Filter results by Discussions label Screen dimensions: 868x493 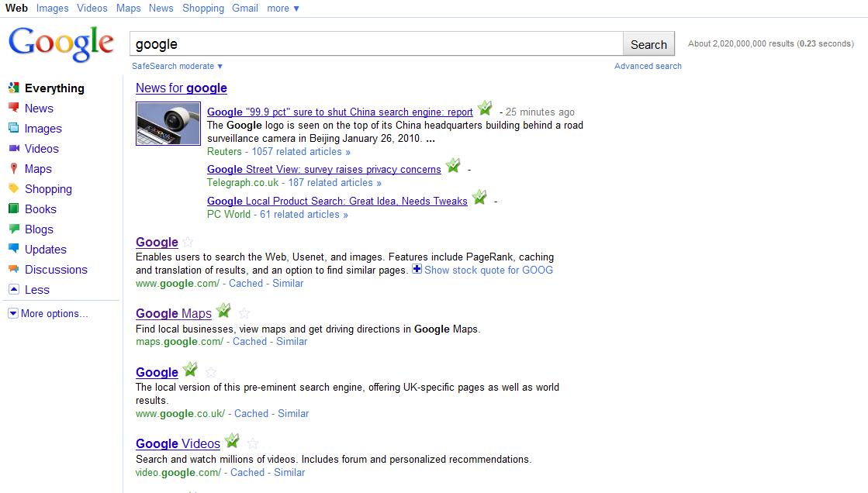[56, 270]
